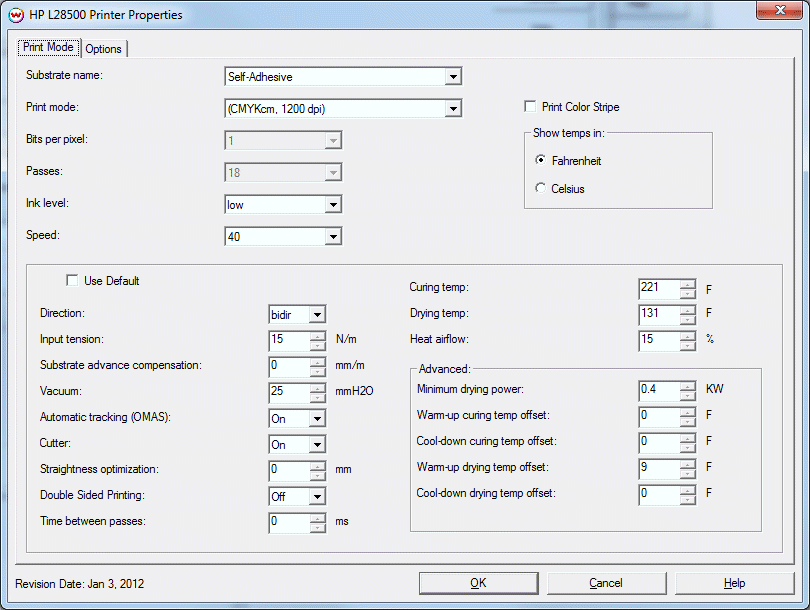Viewport: 810px width, 610px height.
Task: Open the Ink level dropdown
Action: 333,205
